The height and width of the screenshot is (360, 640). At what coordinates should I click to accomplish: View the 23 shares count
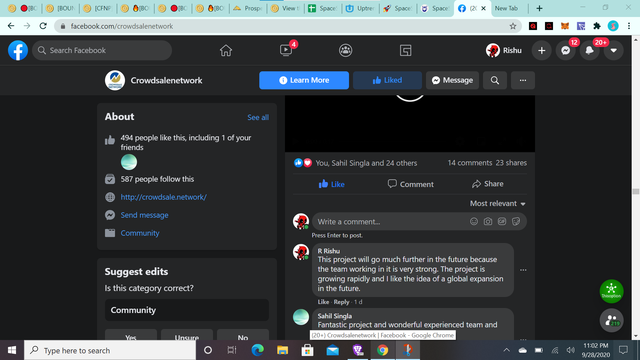pyautogui.click(x=511, y=163)
